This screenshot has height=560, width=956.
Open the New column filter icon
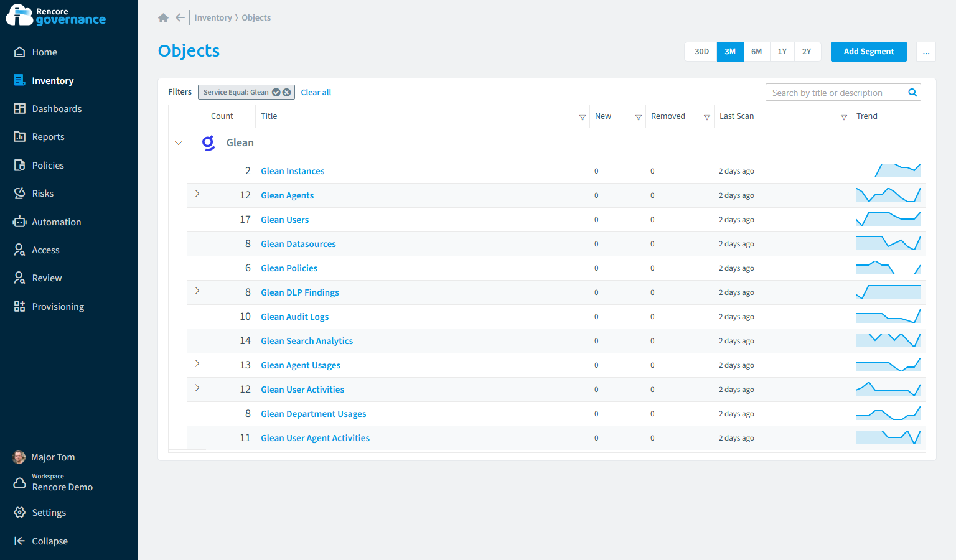click(x=639, y=117)
